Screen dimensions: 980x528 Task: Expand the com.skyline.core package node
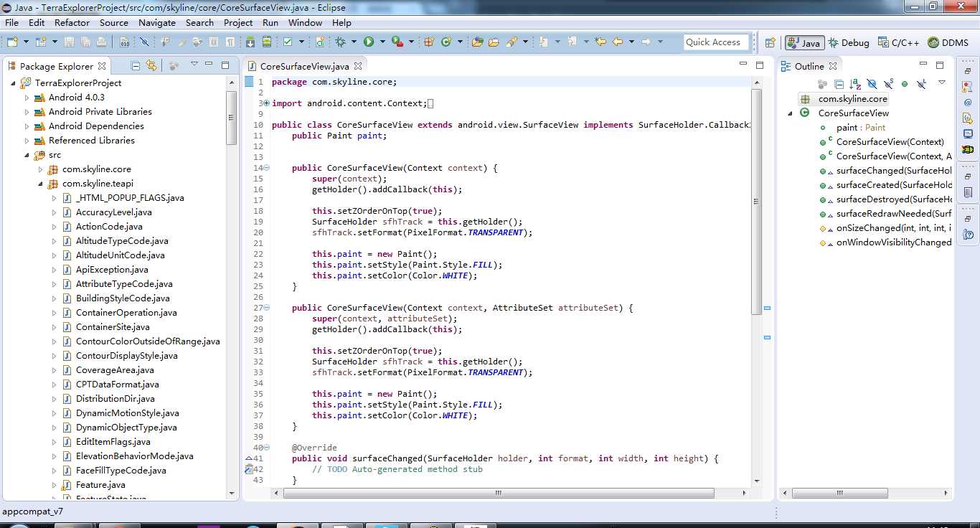coord(41,169)
